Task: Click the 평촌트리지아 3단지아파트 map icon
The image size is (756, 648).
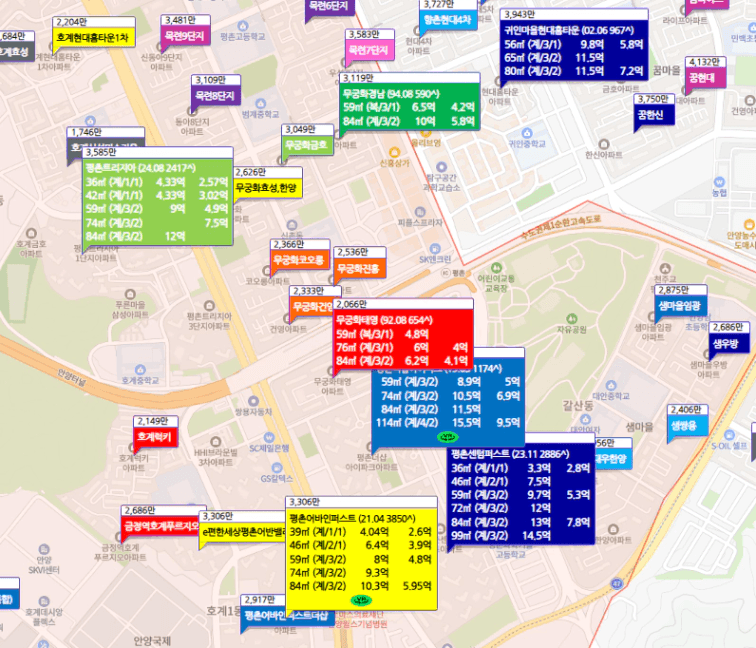Action: coord(209,306)
